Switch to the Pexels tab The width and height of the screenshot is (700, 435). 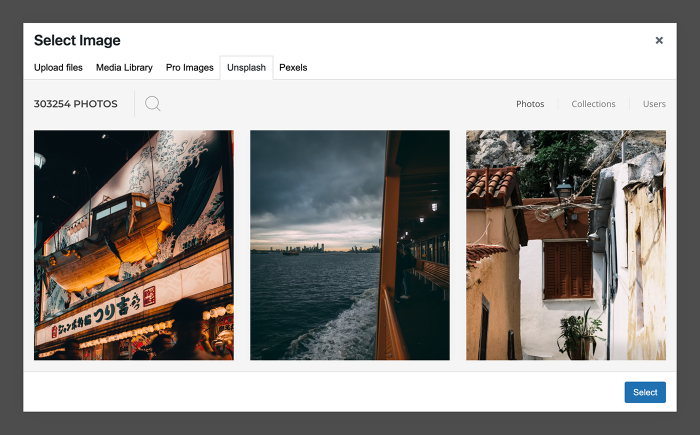click(293, 67)
